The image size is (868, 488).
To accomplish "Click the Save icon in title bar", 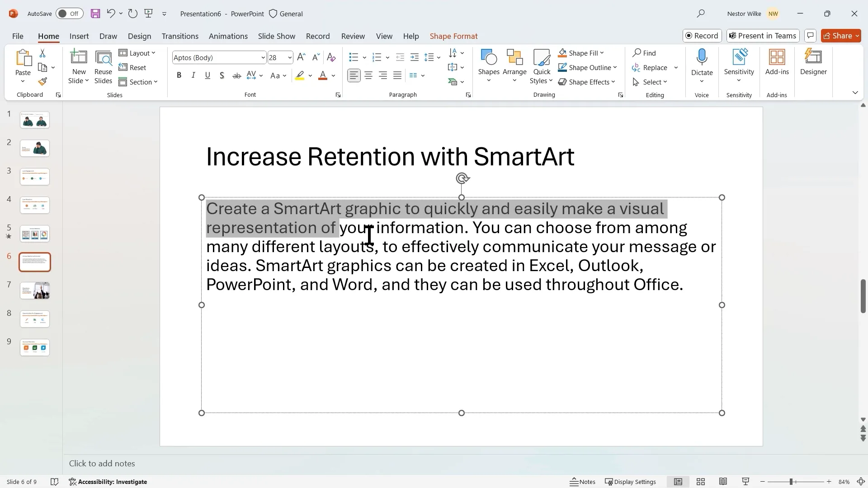I will 95,14.
